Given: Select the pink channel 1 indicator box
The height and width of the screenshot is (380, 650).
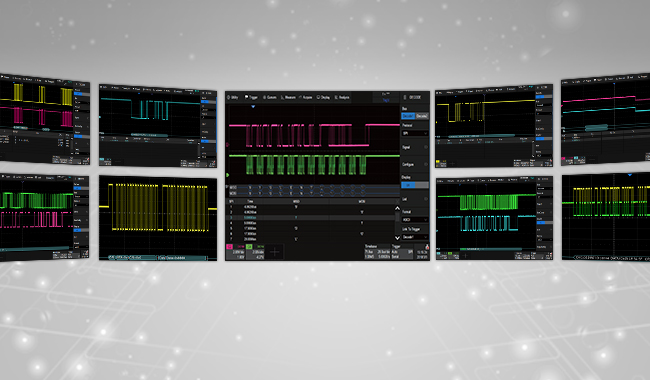Looking at the screenshot, I should tap(229, 247).
